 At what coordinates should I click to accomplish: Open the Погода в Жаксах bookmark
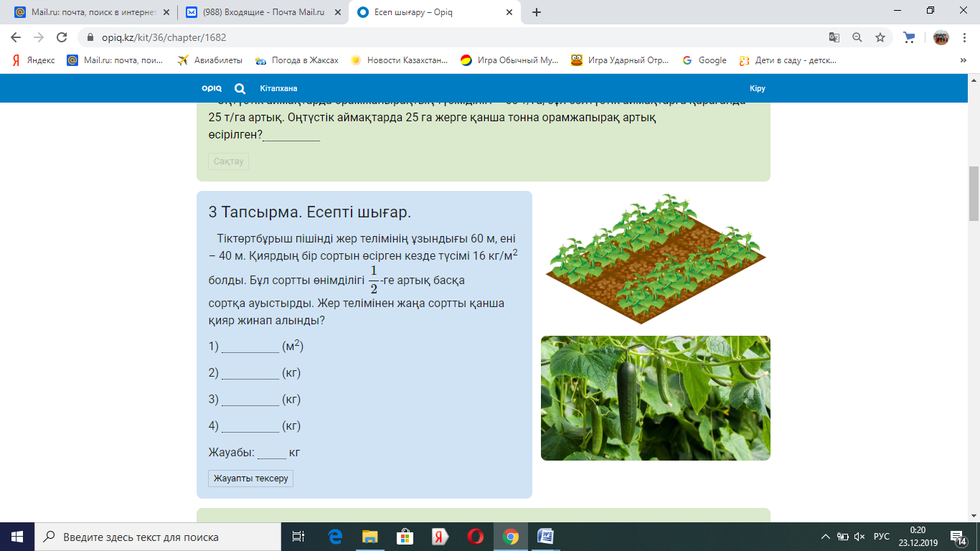point(296,60)
